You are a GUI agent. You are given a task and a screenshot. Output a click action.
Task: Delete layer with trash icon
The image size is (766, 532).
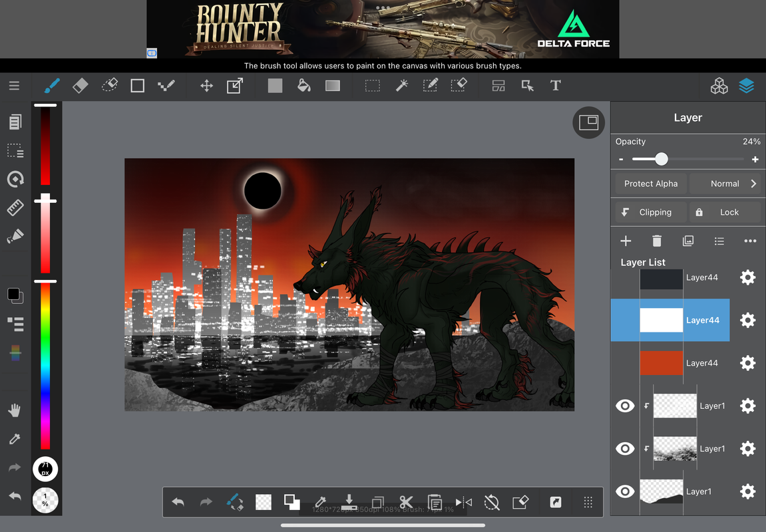click(x=657, y=241)
